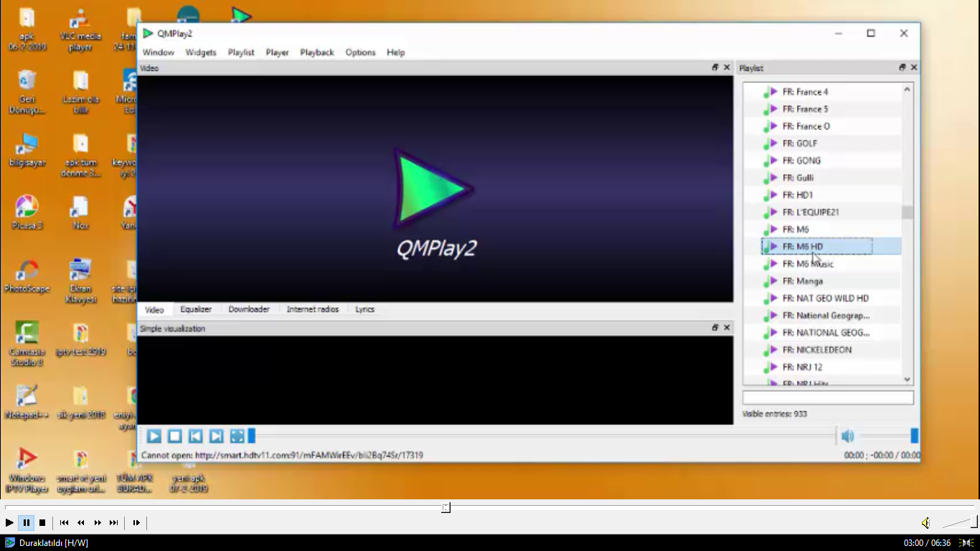This screenshot has height=551, width=980.
Task: Pause the outer video player
Action: (26, 523)
